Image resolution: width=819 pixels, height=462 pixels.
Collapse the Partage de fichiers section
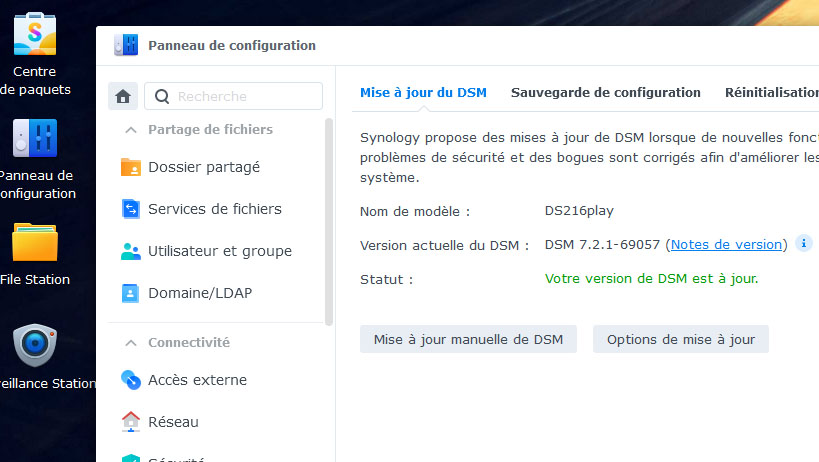[x=131, y=129]
